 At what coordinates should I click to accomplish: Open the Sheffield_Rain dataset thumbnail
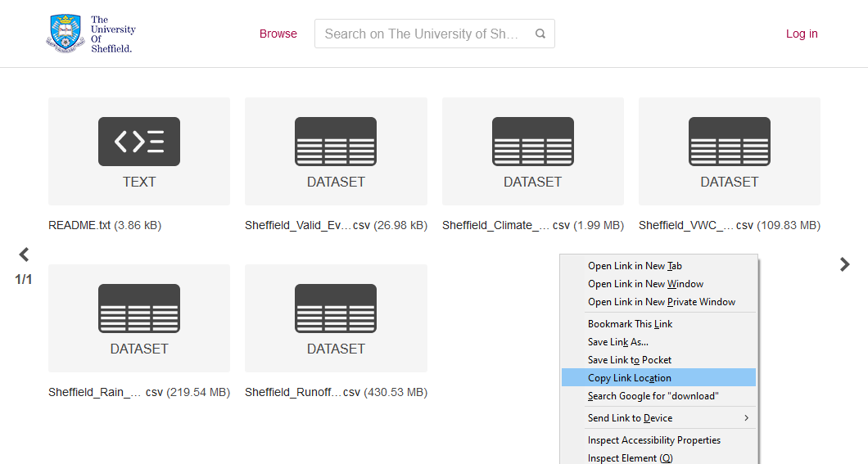[139, 318]
